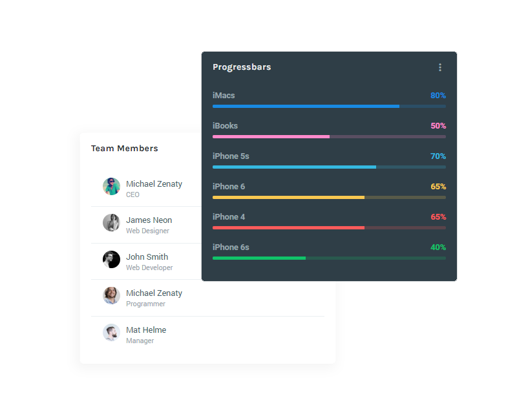Click Michael Zenaty CEO avatar

point(111,187)
